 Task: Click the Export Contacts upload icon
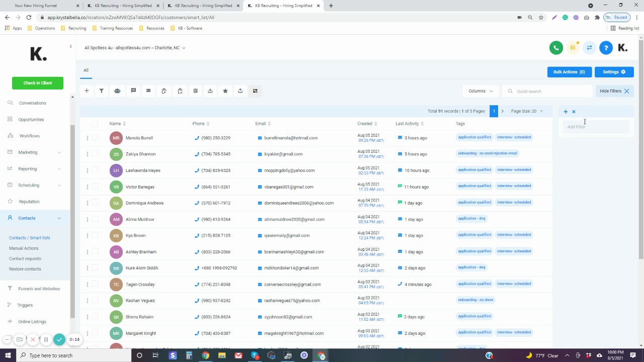[x=240, y=91]
